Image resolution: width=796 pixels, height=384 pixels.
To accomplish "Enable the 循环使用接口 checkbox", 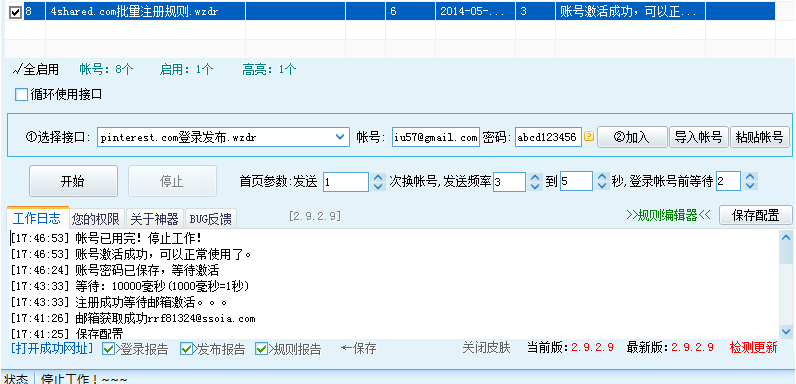I will click(x=21, y=94).
